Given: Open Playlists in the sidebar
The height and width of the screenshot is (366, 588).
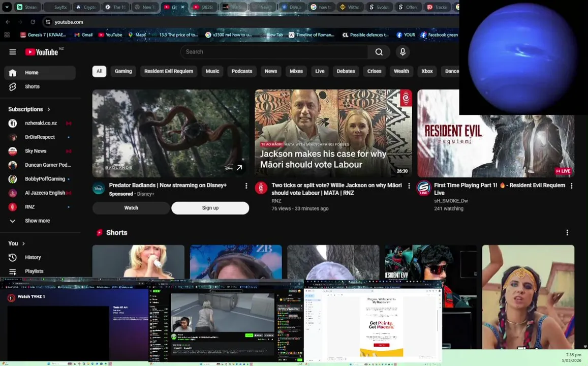Looking at the screenshot, I should point(40,271).
